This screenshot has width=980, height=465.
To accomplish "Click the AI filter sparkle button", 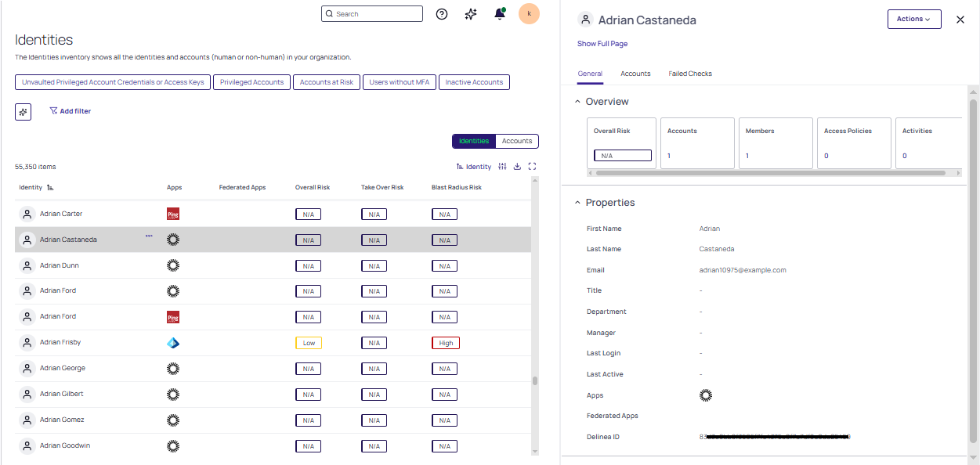I will (x=23, y=112).
